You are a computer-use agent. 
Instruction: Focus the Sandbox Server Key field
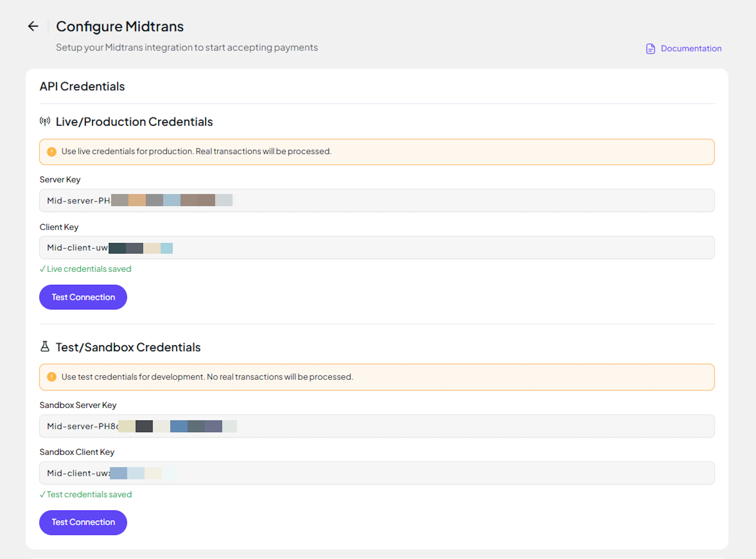point(377,426)
